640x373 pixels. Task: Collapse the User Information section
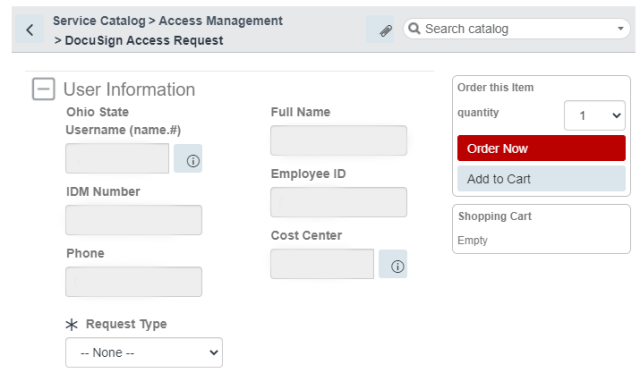[44, 89]
